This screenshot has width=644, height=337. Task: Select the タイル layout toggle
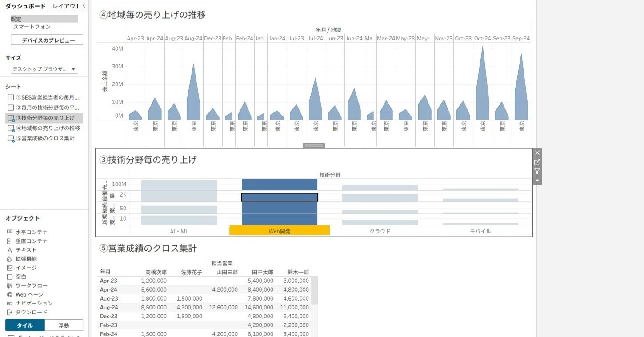coord(25,325)
